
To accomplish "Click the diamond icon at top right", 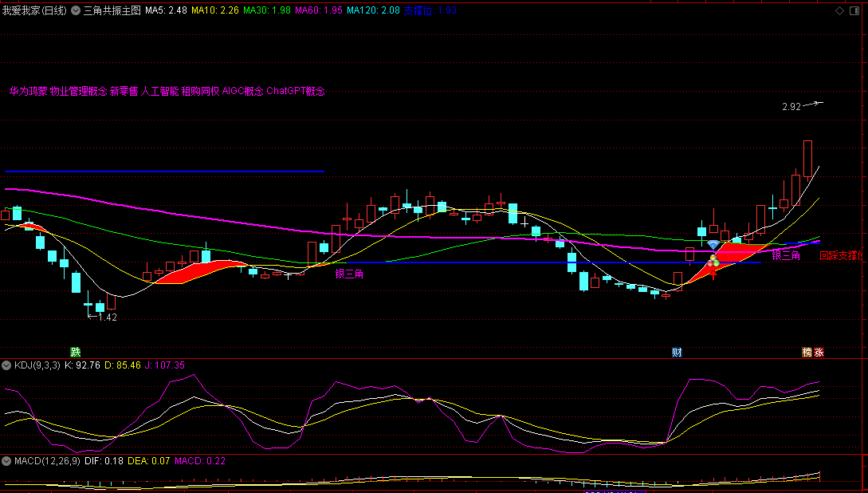I will 840,10.
